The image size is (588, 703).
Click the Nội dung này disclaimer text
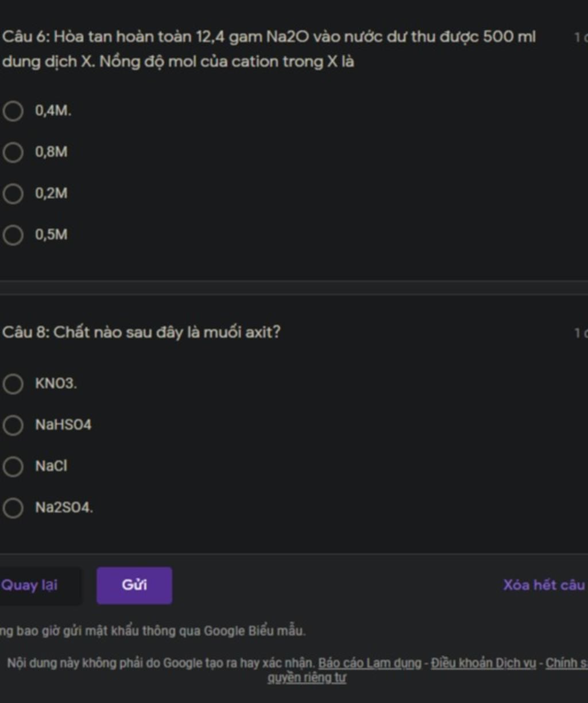pos(161,663)
